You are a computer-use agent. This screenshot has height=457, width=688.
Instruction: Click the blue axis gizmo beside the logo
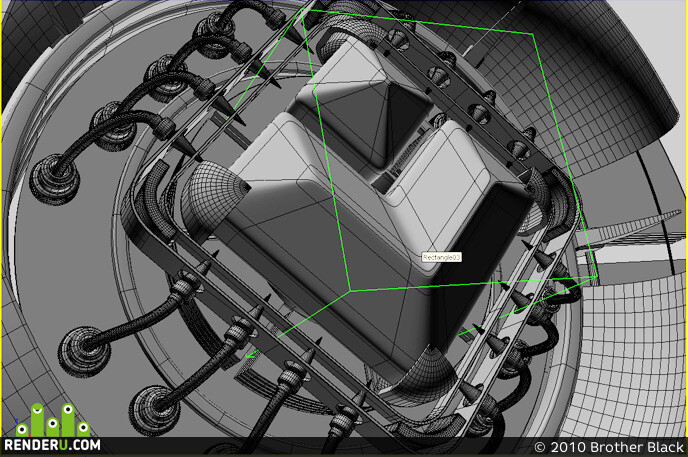[x=16, y=423]
